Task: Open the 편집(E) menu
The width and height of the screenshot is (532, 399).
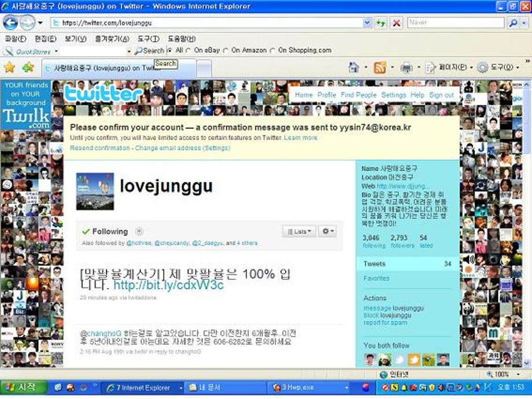Action: (46, 39)
